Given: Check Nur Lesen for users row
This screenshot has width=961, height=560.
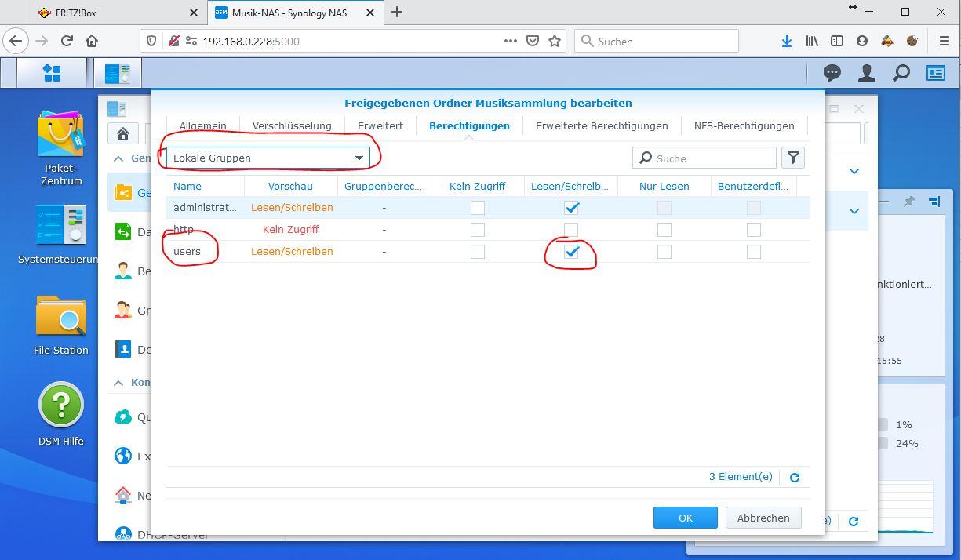Looking at the screenshot, I should pos(664,252).
